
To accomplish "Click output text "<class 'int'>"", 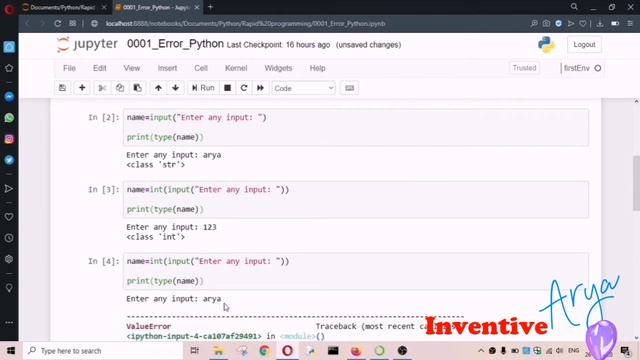I will click(156, 237).
